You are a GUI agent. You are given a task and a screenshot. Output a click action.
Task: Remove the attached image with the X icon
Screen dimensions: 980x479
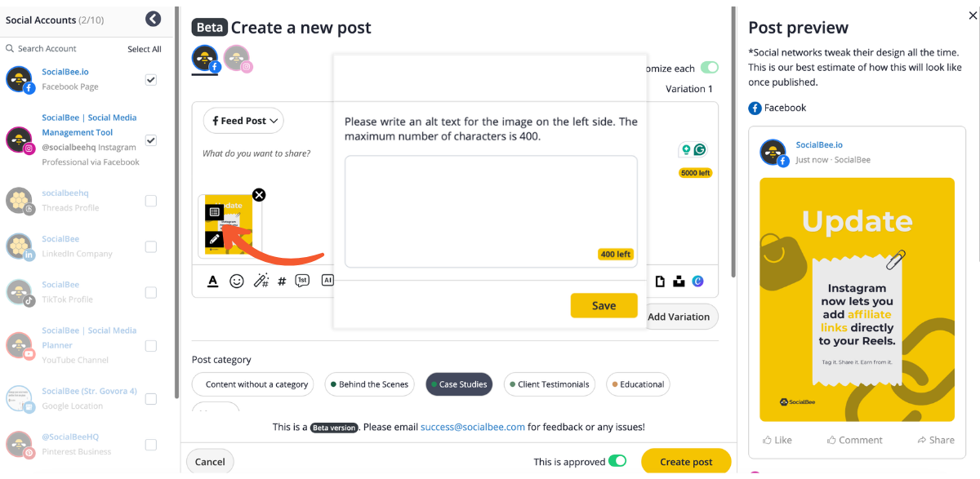coord(259,194)
